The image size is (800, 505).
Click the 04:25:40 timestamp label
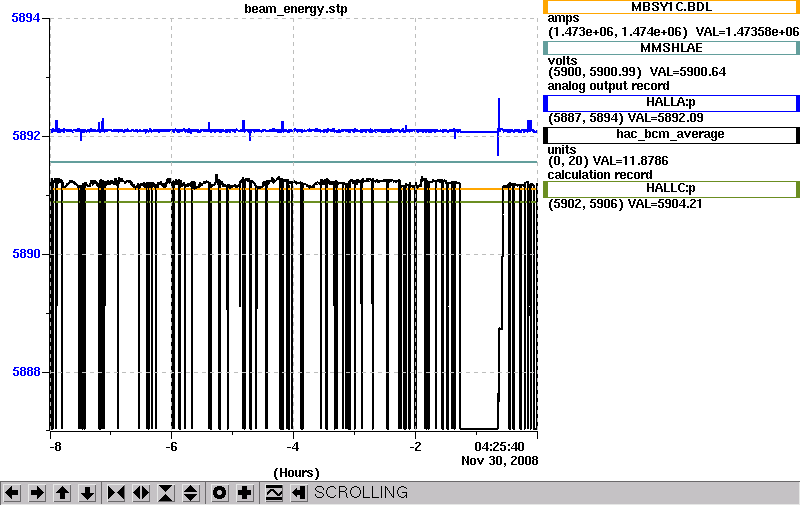tap(499, 447)
